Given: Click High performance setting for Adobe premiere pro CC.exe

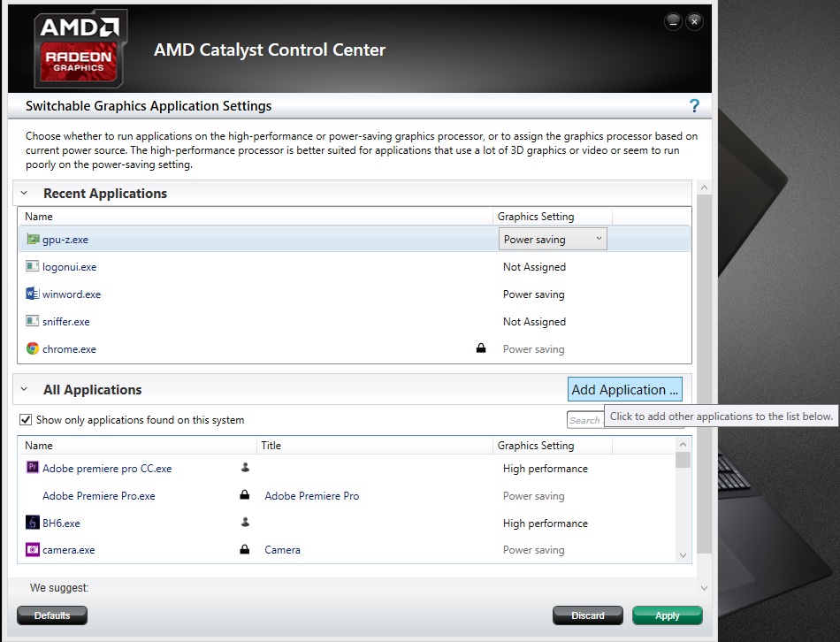Looking at the screenshot, I should [545, 468].
